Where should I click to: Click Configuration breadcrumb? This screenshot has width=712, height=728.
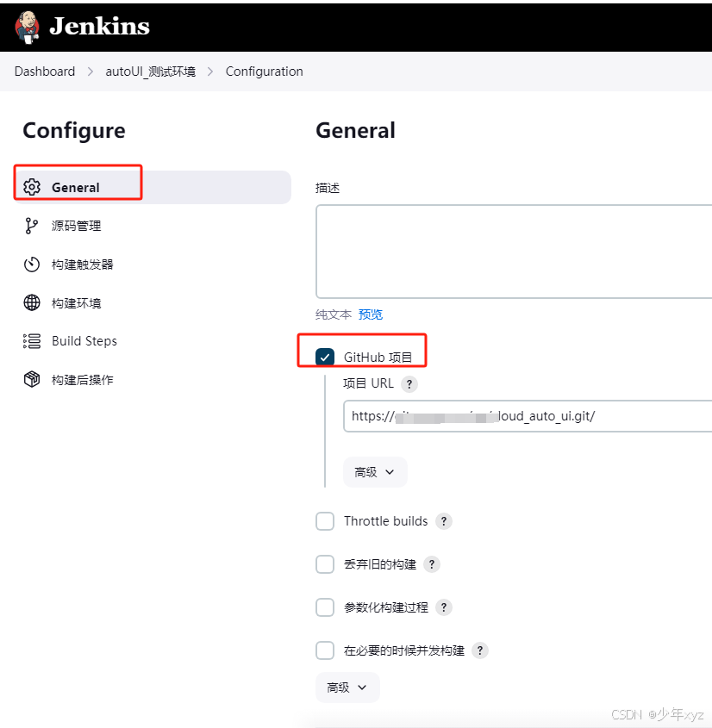tap(265, 72)
